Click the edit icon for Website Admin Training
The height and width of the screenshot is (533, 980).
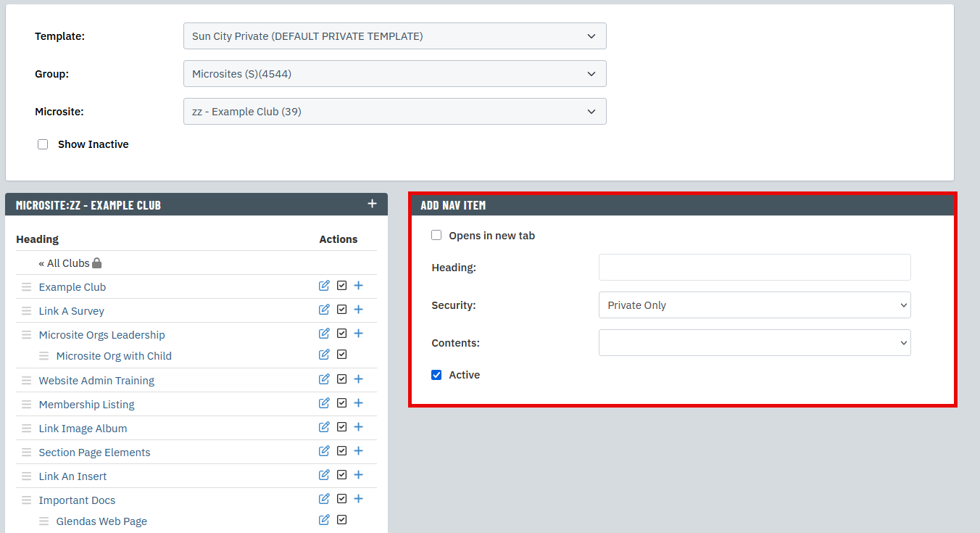coord(324,379)
